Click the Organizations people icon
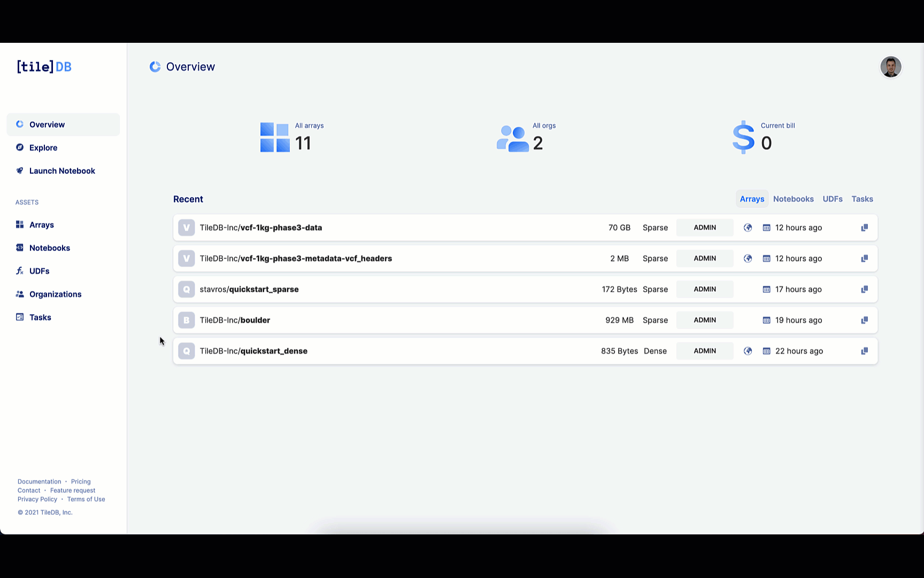924x578 pixels. point(20,294)
